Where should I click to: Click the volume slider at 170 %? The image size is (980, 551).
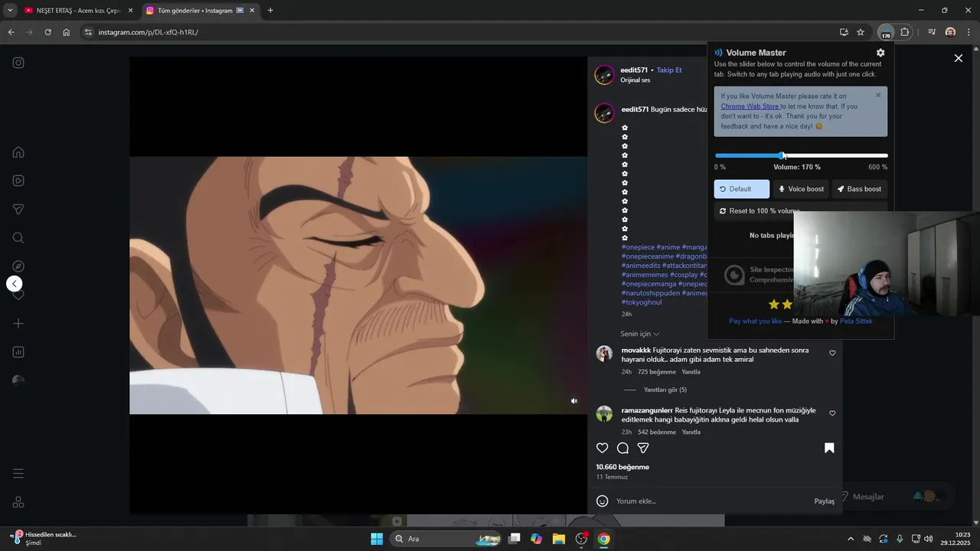[x=781, y=155]
